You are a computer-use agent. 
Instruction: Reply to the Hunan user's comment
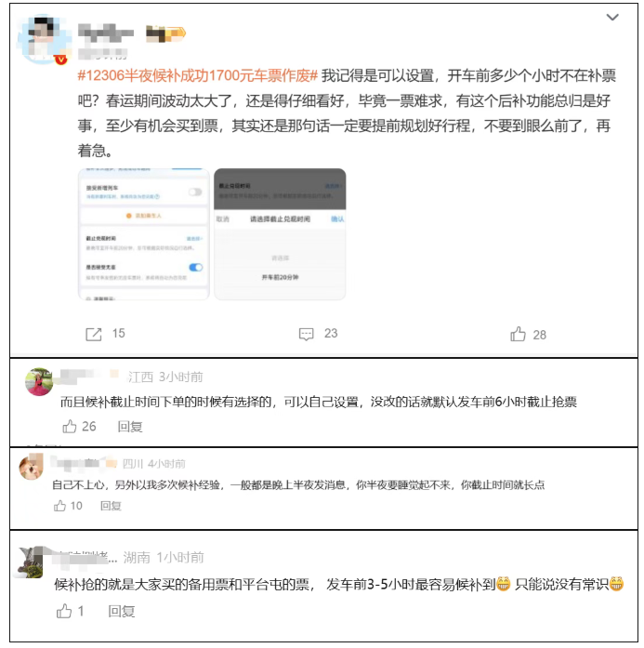pos(122,611)
